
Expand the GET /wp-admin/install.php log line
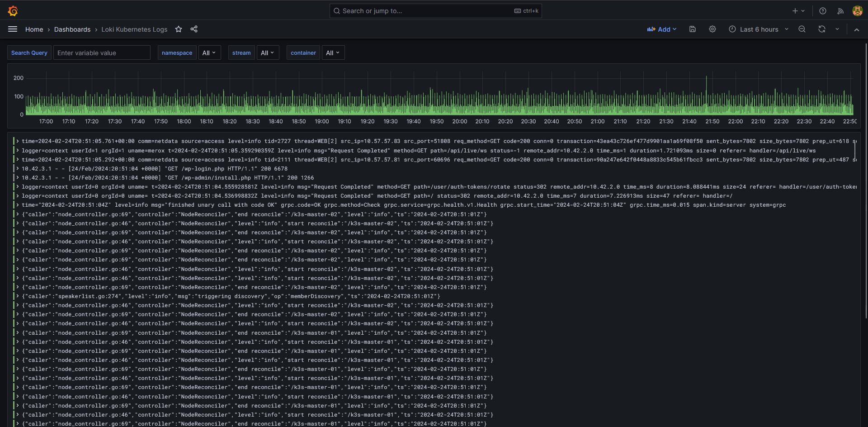coord(18,178)
